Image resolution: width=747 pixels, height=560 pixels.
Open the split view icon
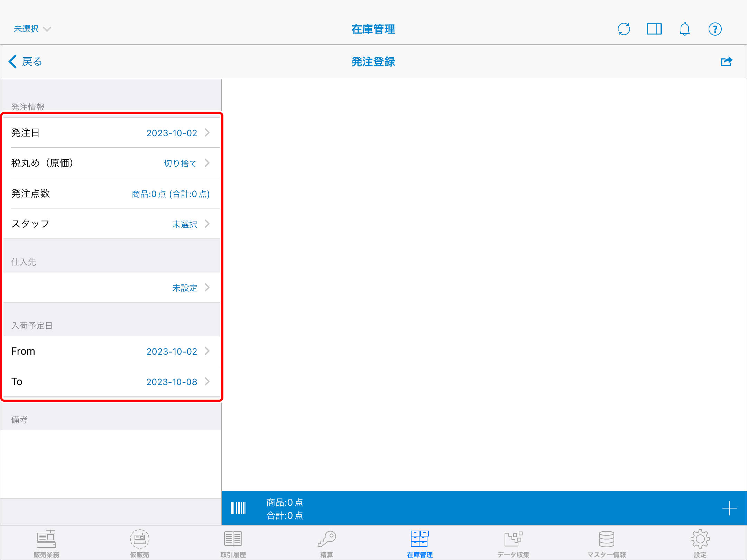click(x=654, y=29)
